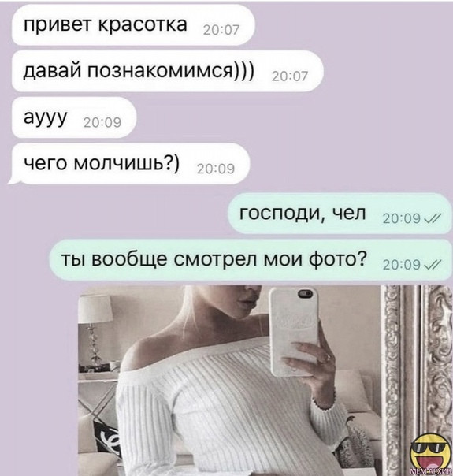This screenshot has height=476, width=453.
Task: Select the 'давай познакомимся)))' message bubble
Action: 167,71
